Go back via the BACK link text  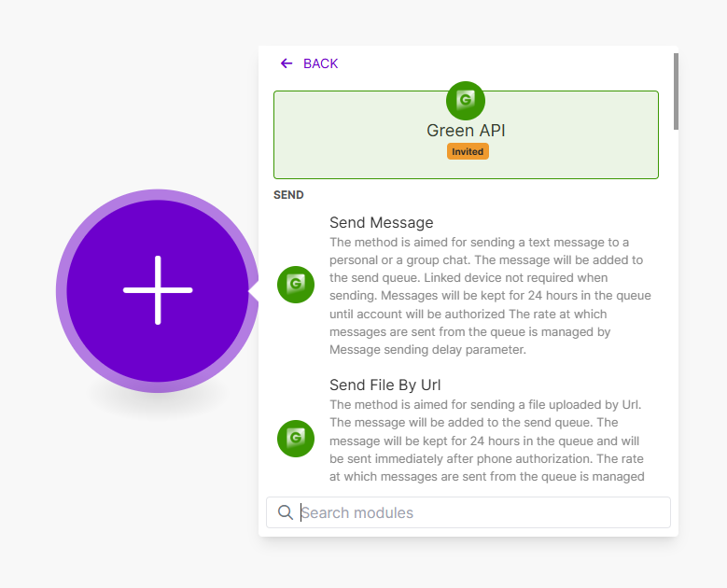click(x=320, y=63)
